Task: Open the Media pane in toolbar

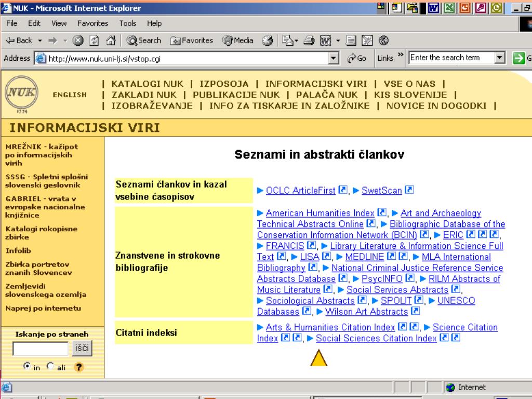Action: click(x=238, y=41)
